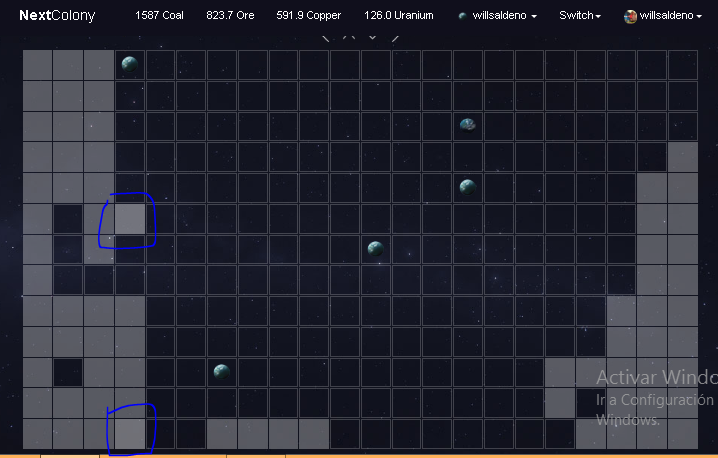Open the NextColony home logo
718x458 pixels.
point(57,15)
